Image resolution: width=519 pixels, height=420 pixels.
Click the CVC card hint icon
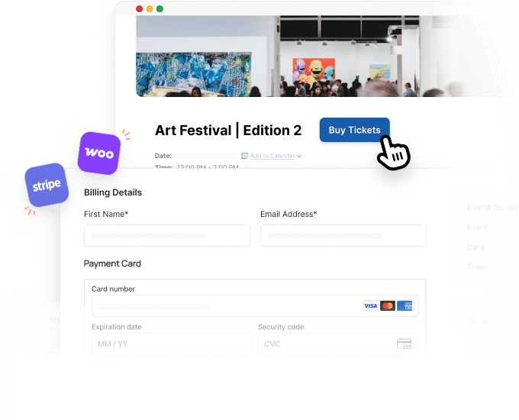point(405,344)
